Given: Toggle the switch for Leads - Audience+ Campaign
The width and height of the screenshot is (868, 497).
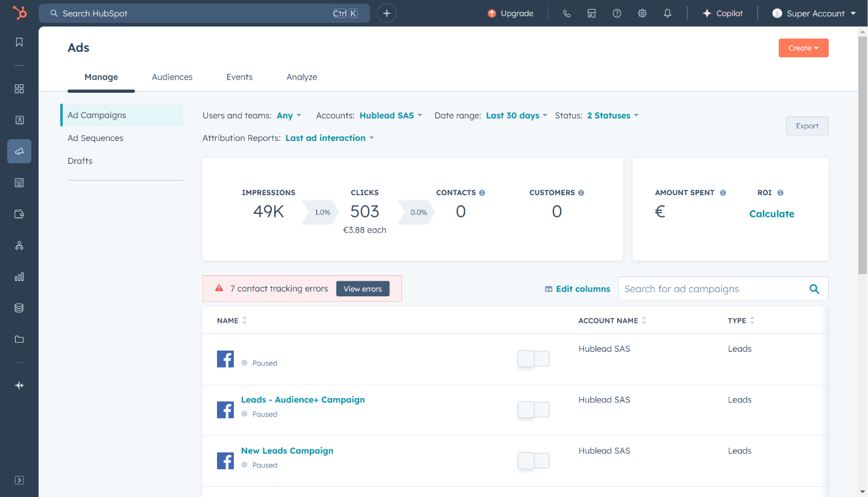Looking at the screenshot, I should pyautogui.click(x=533, y=410).
